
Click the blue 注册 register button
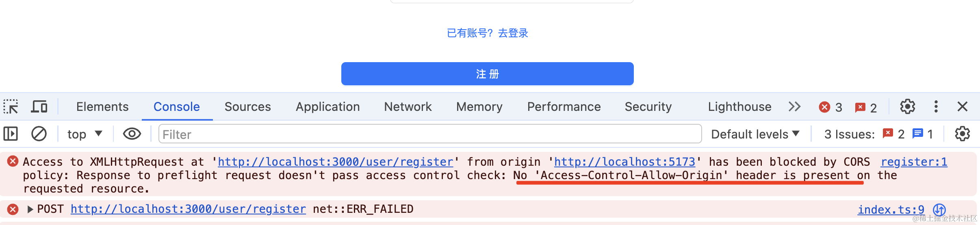(x=487, y=74)
